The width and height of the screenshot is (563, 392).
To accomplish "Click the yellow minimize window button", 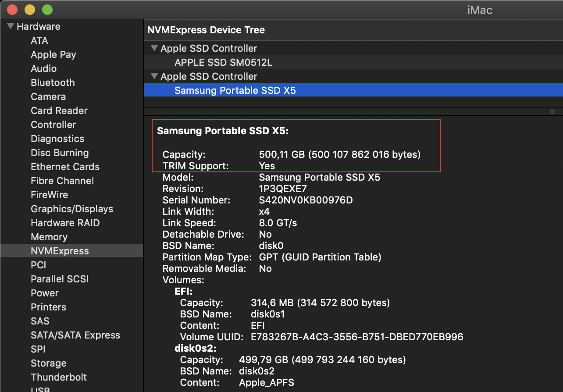I will (30, 10).
